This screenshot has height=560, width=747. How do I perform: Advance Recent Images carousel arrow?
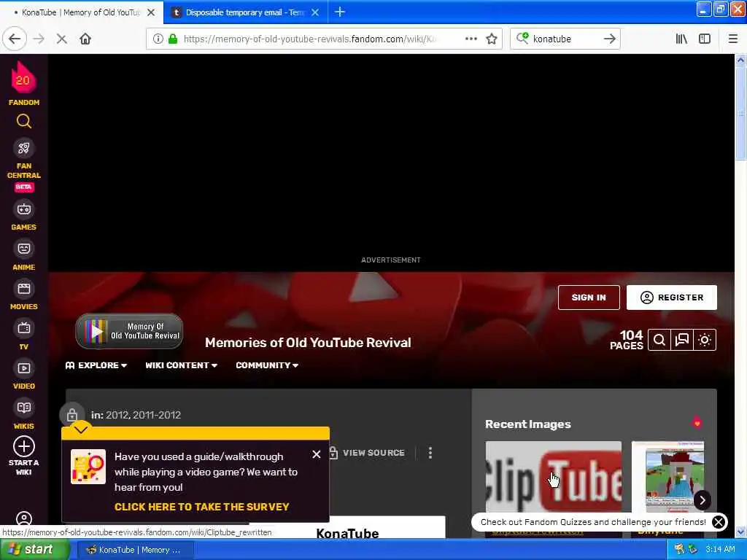[x=703, y=500]
